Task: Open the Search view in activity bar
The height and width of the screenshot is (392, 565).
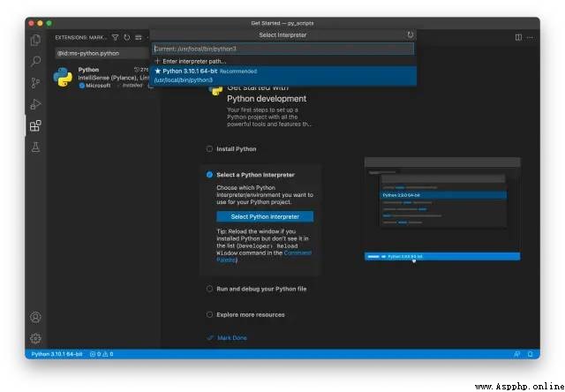Action: [35, 62]
